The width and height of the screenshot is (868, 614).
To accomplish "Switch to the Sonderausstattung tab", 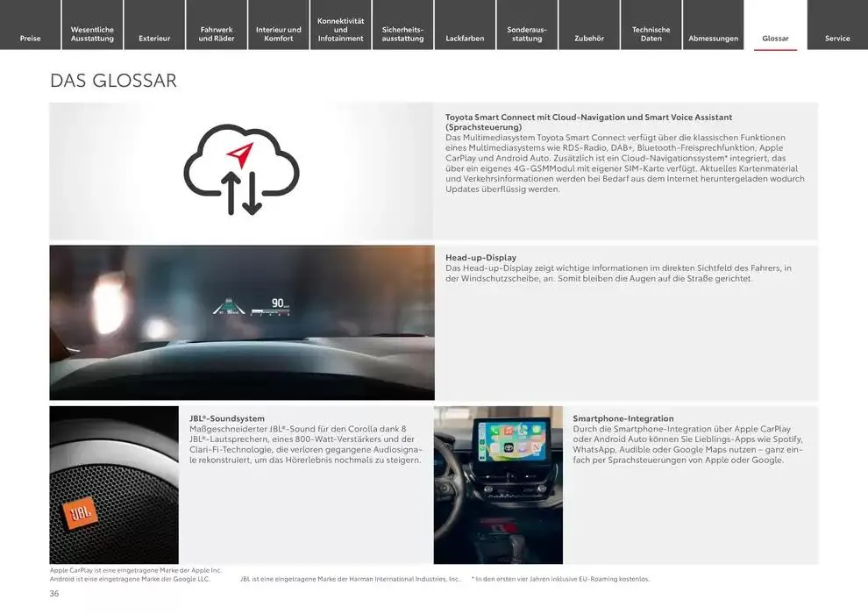I will 527,34.
